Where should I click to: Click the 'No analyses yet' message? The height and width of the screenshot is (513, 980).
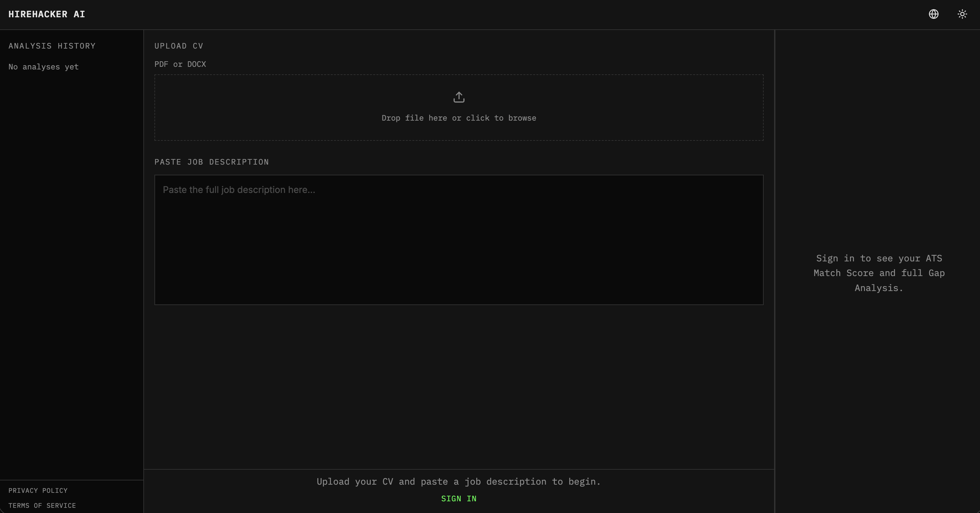[43, 67]
